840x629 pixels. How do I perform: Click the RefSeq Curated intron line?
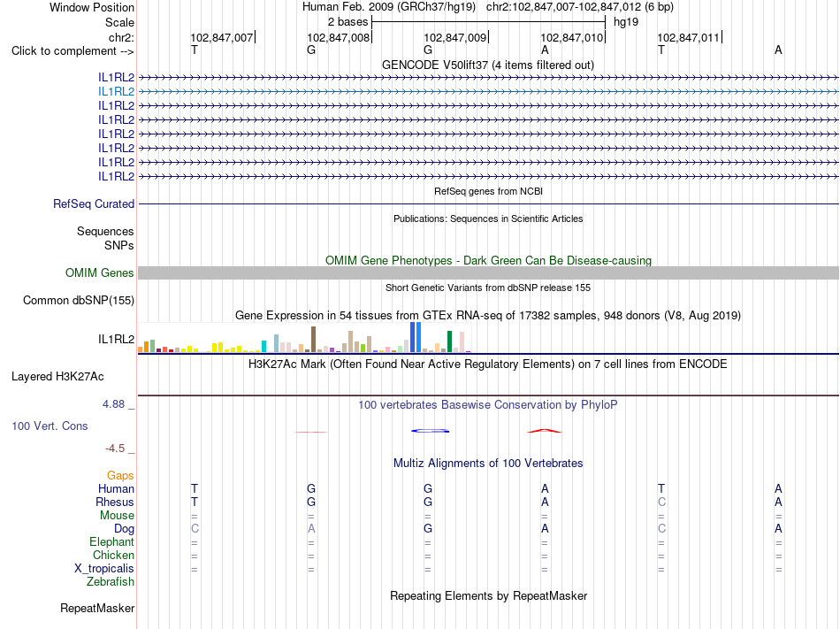click(488, 204)
